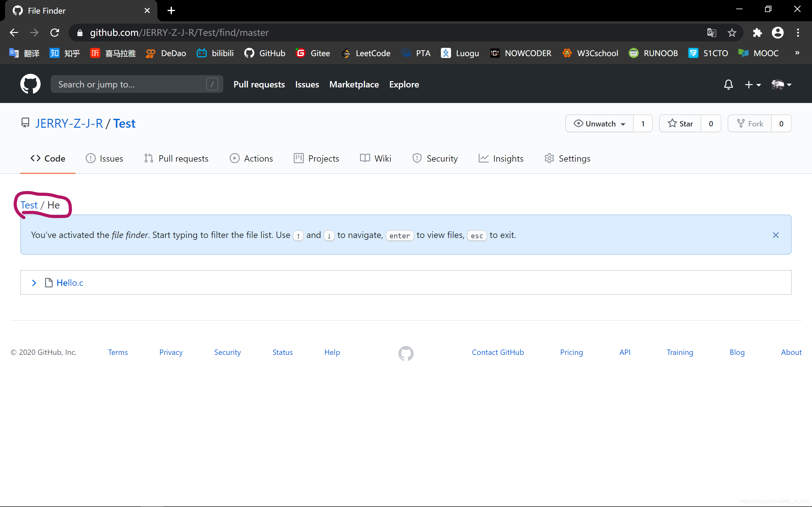Dismiss the file finder info banner
Image resolution: width=812 pixels, height=507 pixels.
[776, 235]
